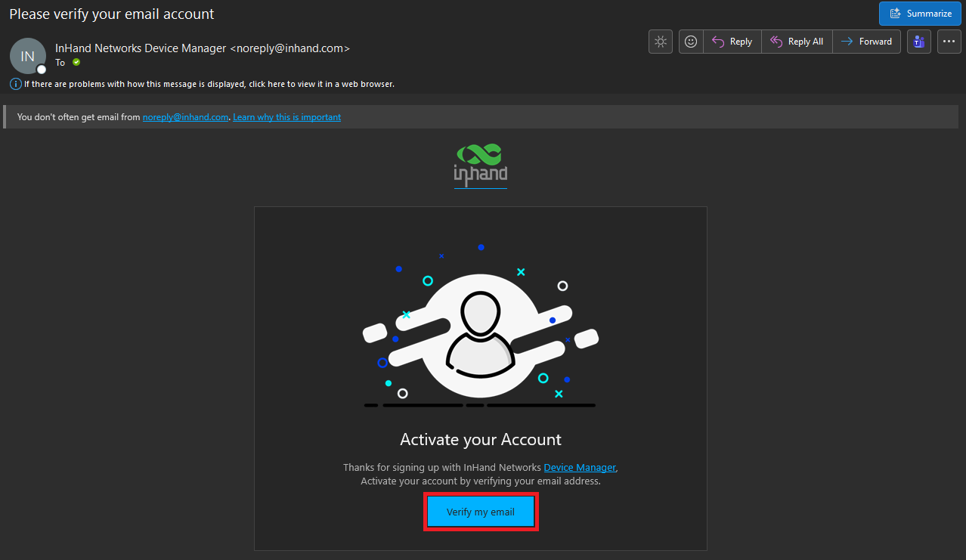Reply to the message
The width and height of the screenshot is (966, 560).
pos(732,42)
